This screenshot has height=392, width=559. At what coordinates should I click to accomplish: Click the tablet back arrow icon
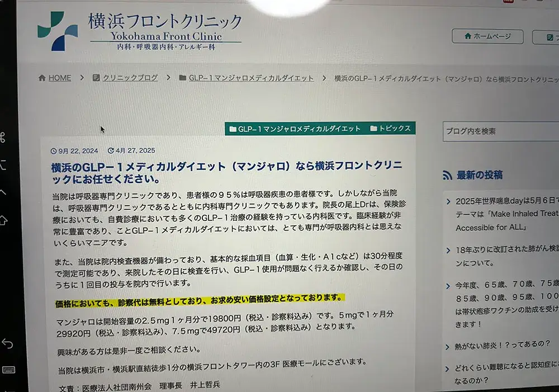click(7, 343)
